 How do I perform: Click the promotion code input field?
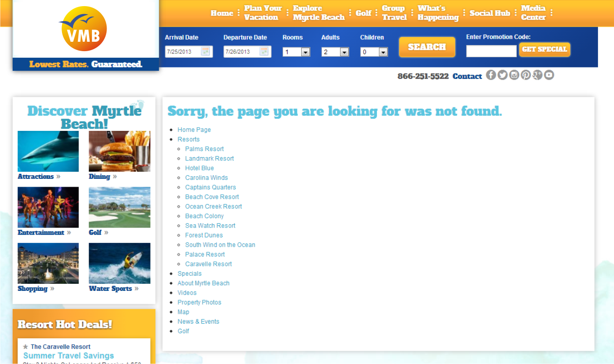coord(491,51)
